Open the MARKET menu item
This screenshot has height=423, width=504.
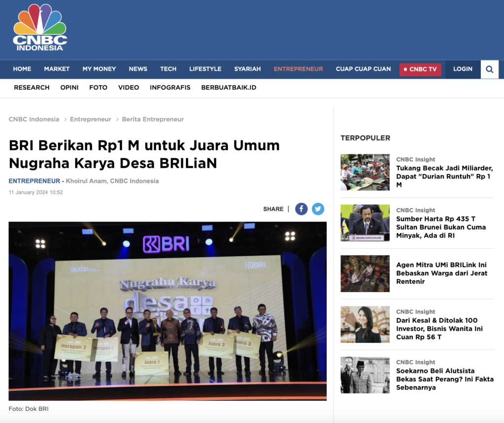coord(57,69)
